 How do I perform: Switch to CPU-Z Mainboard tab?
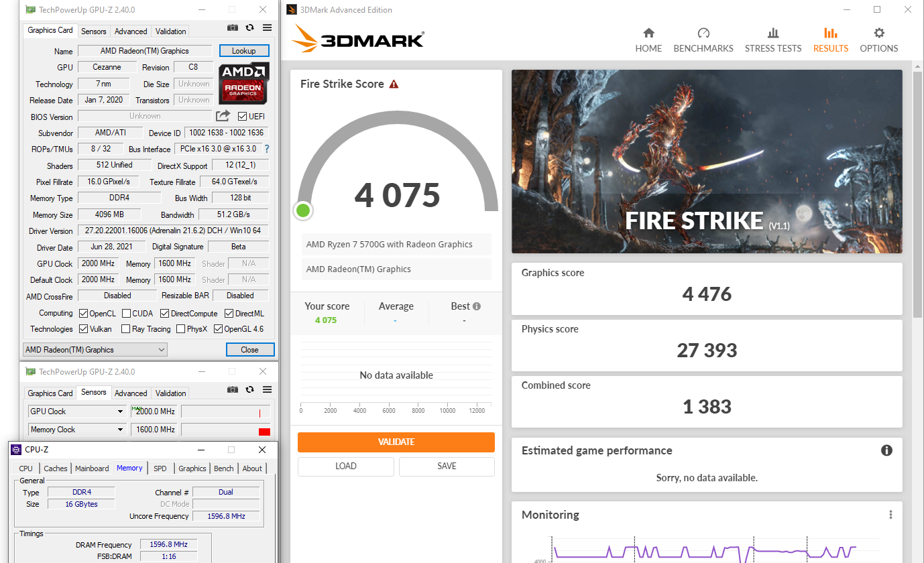pos(92,468)
